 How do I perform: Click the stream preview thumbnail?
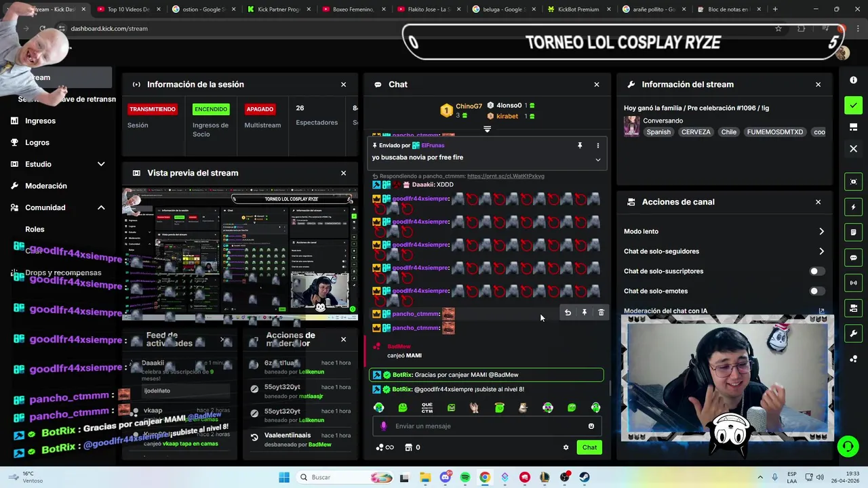click(240, 255)
